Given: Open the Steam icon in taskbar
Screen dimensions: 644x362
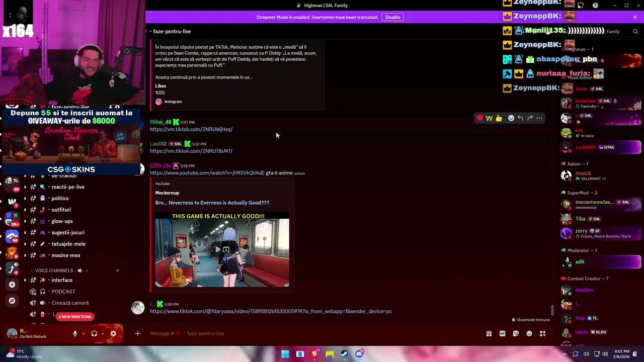Looking at the screenshot, I should coord(344,354).
